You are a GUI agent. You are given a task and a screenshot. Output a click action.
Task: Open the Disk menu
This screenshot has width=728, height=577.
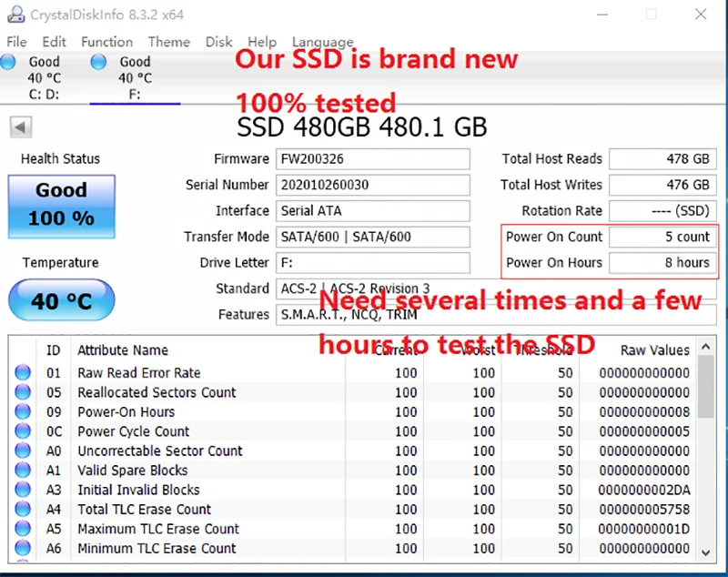coord(218,42)
